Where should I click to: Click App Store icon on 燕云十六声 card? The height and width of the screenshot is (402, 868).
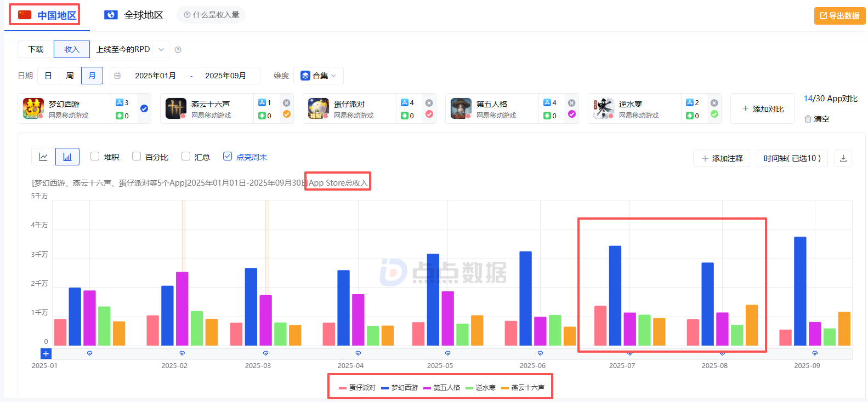pos(262,102)
